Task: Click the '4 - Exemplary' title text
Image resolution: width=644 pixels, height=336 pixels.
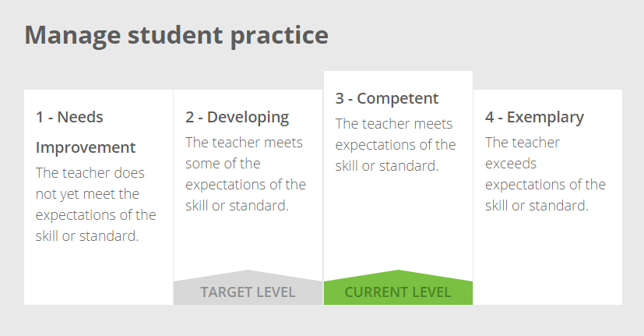Action: 534,118
